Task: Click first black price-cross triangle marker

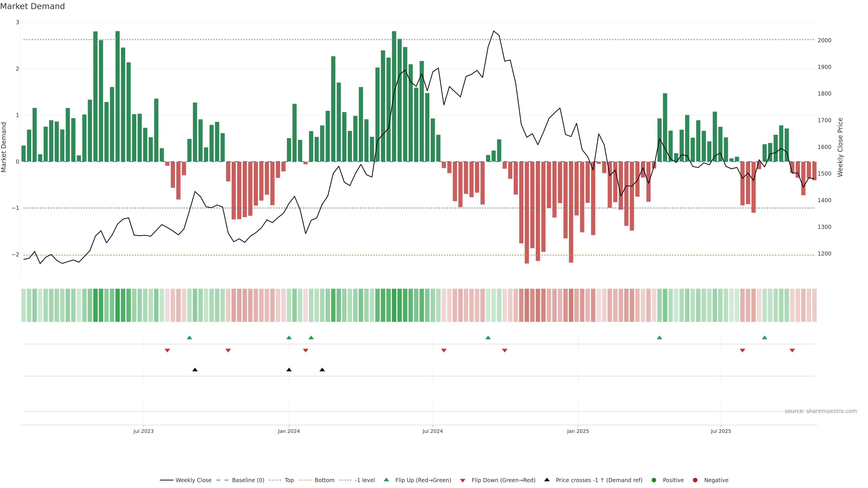Action: click(195, 370)
